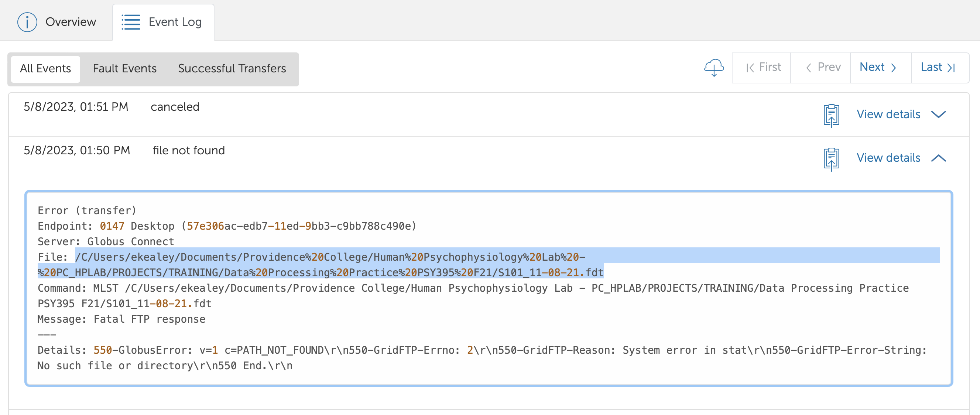Click the 'Command: MLST' line
Image resolution: width=980 pixels, height=415 pixels.
(x=473, y=296)
